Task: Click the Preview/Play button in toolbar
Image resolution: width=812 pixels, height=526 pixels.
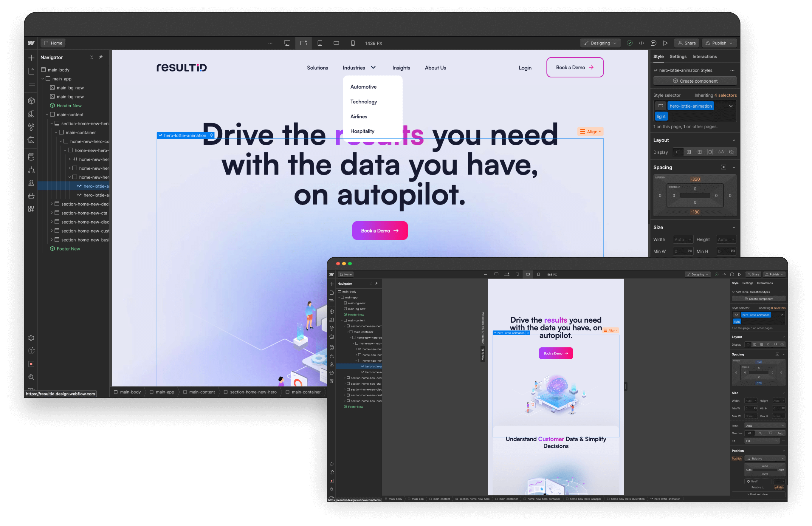Action: [x=665, y=43]
